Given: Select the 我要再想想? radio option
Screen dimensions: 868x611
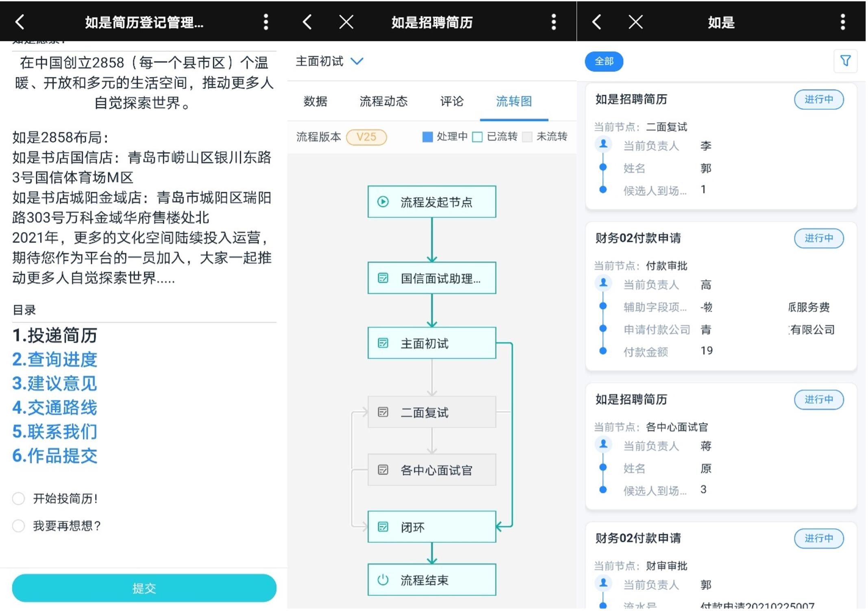Looking at the screenshot, I should [x=19, y=526].
